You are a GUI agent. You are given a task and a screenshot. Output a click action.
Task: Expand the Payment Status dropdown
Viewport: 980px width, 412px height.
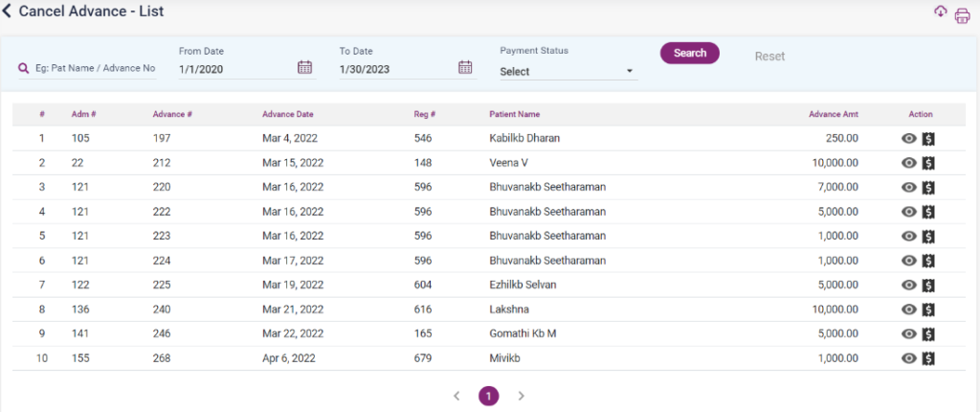(x=568, y=71)
